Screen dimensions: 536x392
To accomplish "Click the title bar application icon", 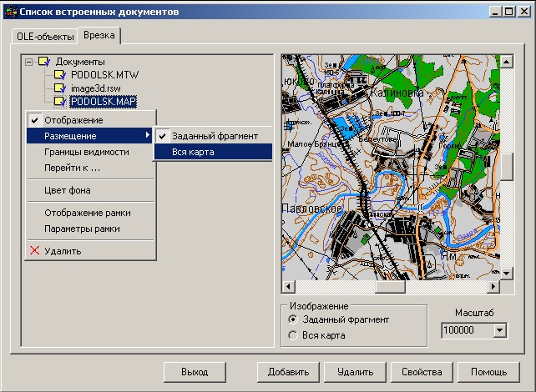I will click(11, 11).
